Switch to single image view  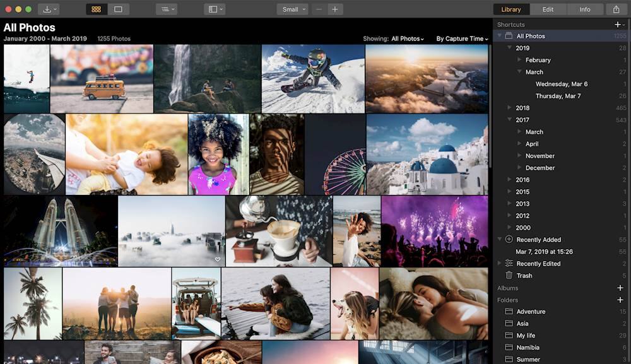tap(117, 9)
